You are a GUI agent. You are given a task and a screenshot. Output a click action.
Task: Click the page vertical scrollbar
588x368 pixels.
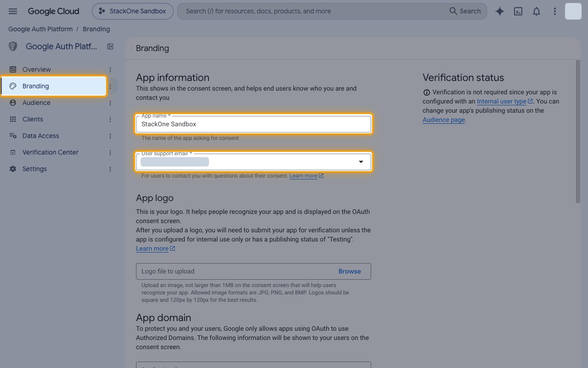(x=578, y=131)
